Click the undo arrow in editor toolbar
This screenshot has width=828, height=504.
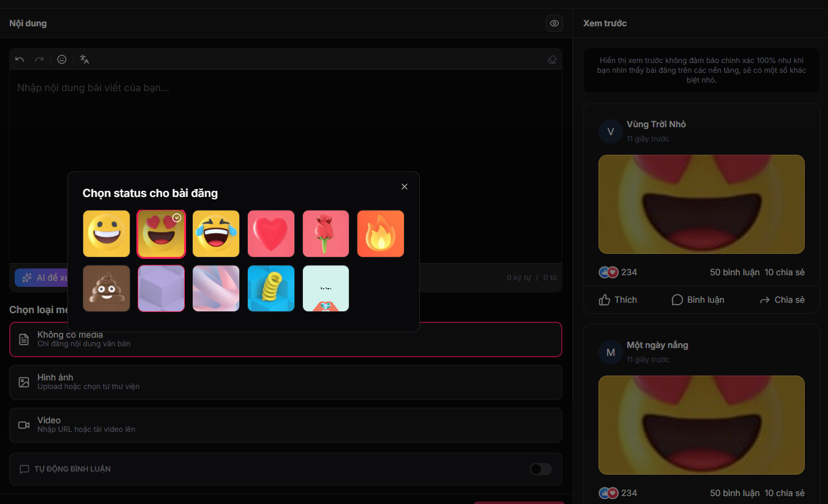tap(20, 59)
